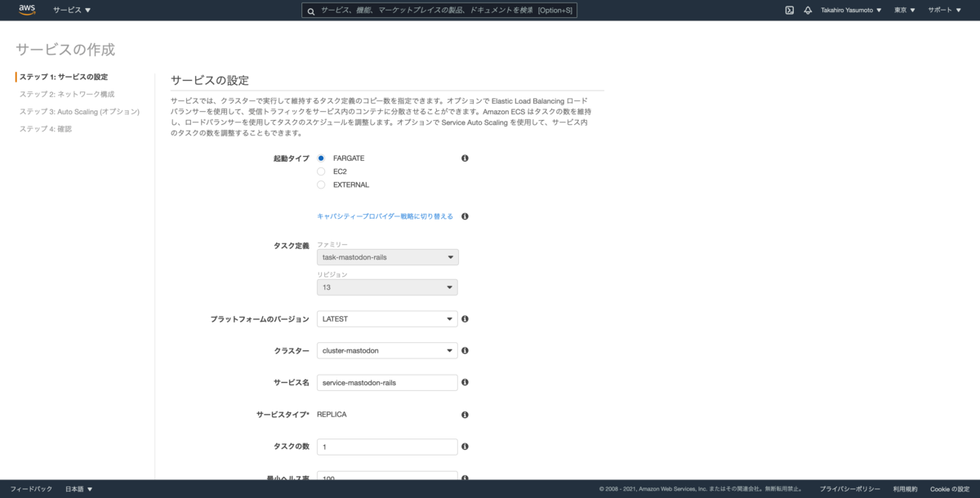The image size is (980, 498).
Task: Open the 利用規約 link
Action: pyautogui.click(x=905, y=489)
